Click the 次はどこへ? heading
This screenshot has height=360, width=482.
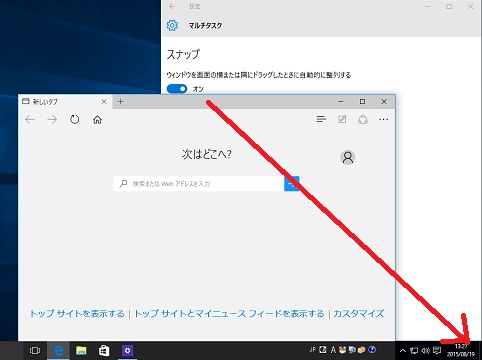click(x=207, y=154)
